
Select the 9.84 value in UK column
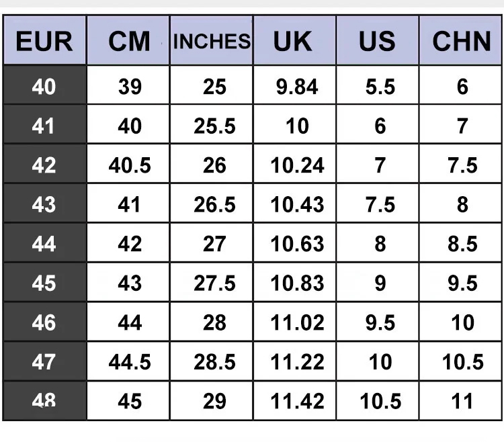coord(297,87)
